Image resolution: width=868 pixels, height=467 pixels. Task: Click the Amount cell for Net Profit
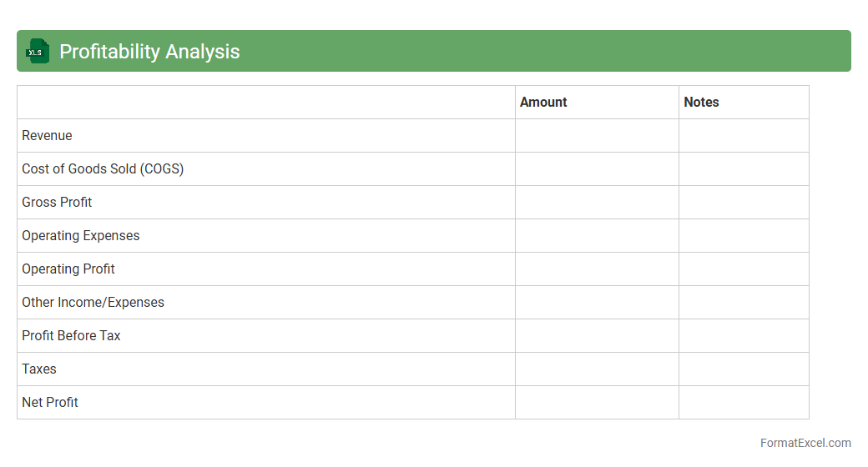[x=597, y=402]
